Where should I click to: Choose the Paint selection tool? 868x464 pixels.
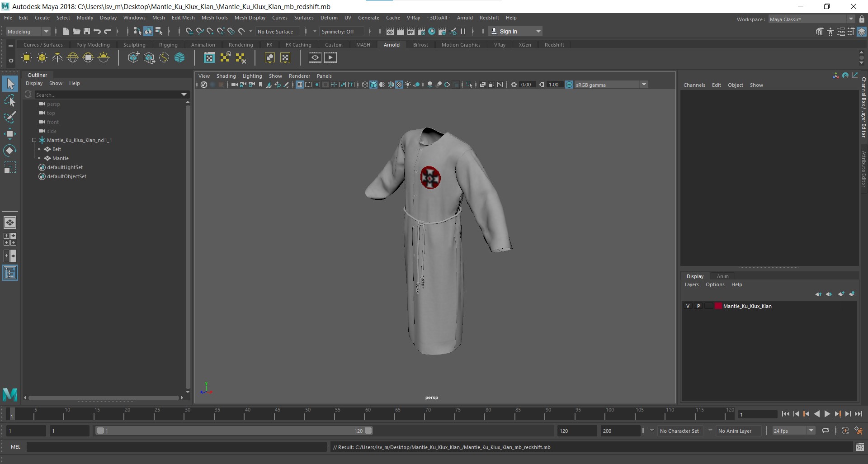[10, 117]
